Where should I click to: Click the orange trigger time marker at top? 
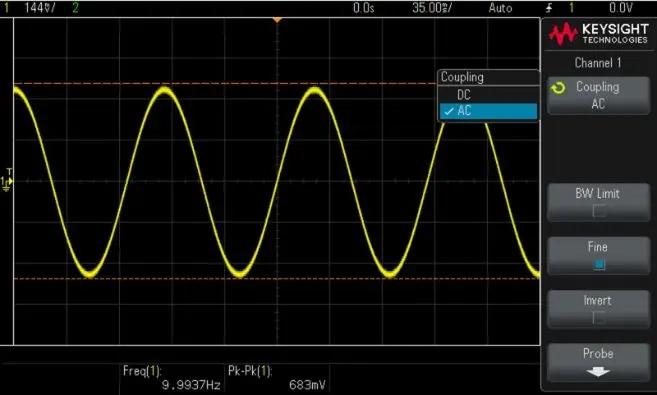(277, 20)
